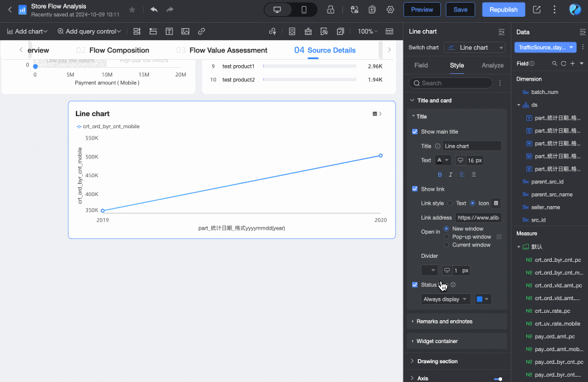Viewport: 588px width, 382px height.
Task: Click the Republish button
Action: (x=503, y=9)
